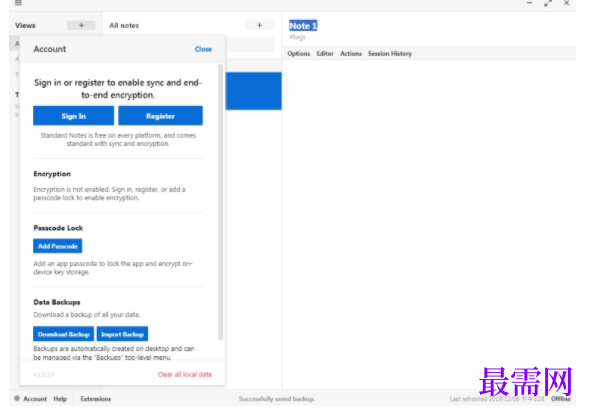The image size is (591, 413).
Task: Click Help in the footer bar
Action: [x=60, y=399]
